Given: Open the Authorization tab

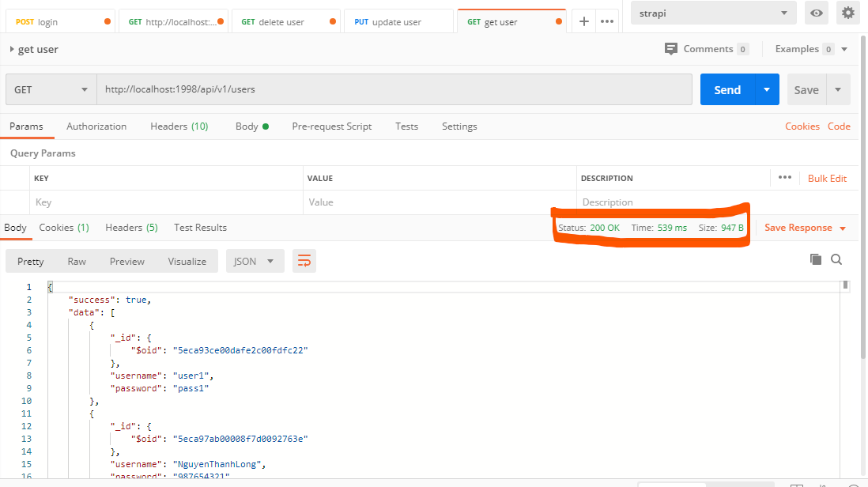Looking at the screenshot, I should [x=96, y=126].
